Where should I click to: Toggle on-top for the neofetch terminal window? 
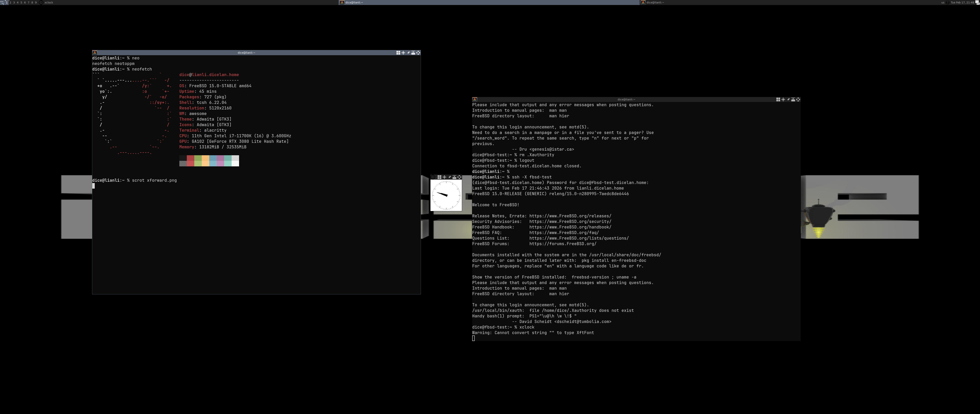413,53
